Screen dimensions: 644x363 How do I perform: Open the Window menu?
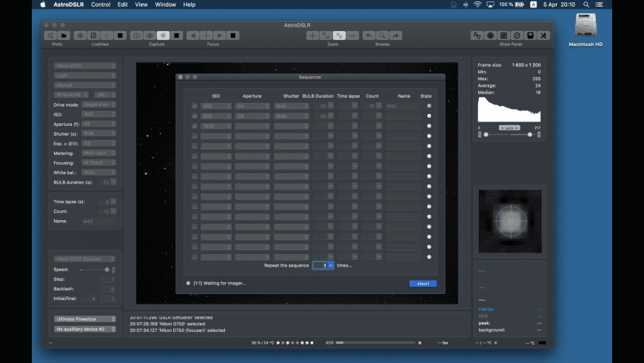pyautogui.click(x=166, y=4)
